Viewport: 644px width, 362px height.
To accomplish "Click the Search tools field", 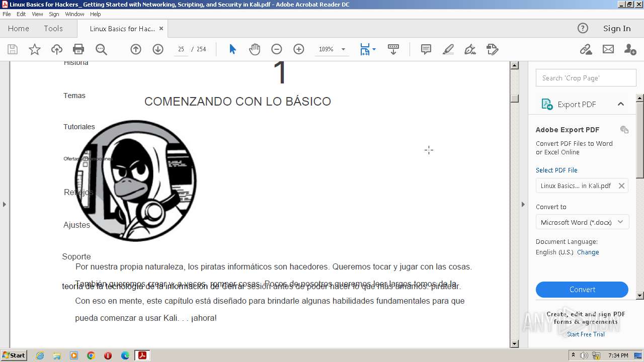I will coord(586,78).
